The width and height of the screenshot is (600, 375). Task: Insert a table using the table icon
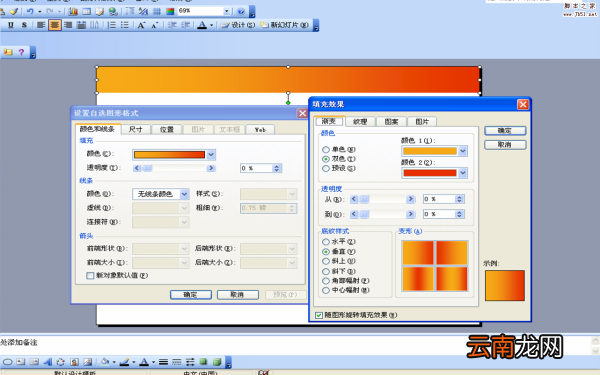(x=86, y=11)
